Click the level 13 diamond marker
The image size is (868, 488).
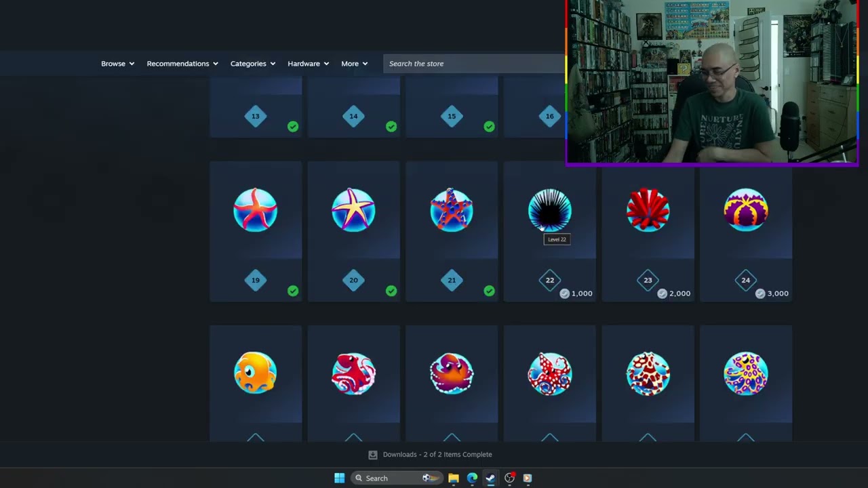256,116
